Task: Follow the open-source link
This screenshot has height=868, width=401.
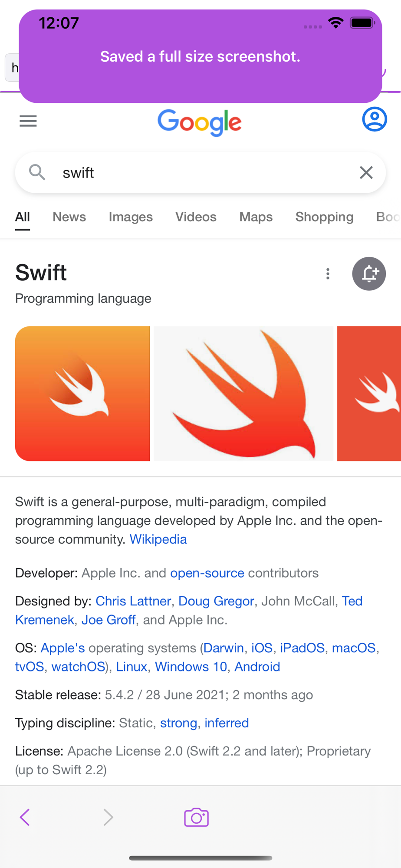Action: click(x=207, y=573)
